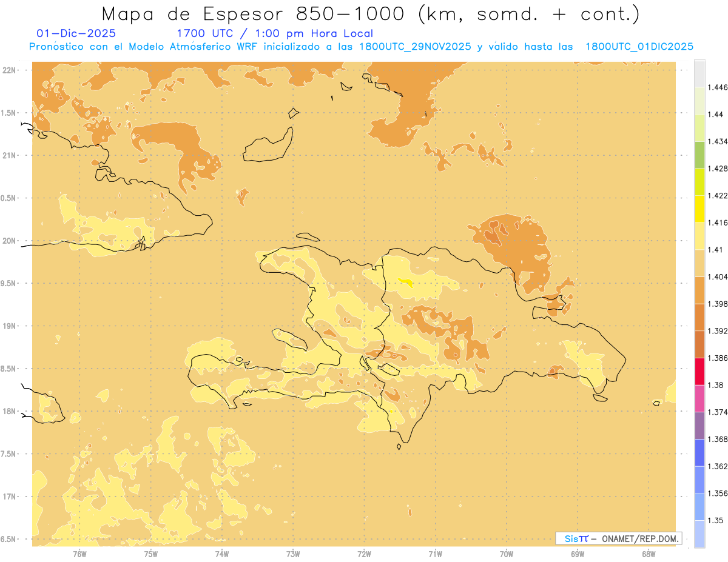Click the colorbar label '1.362'
The height and width of the screenshot is (562, 728).
(x=717, y=466)
